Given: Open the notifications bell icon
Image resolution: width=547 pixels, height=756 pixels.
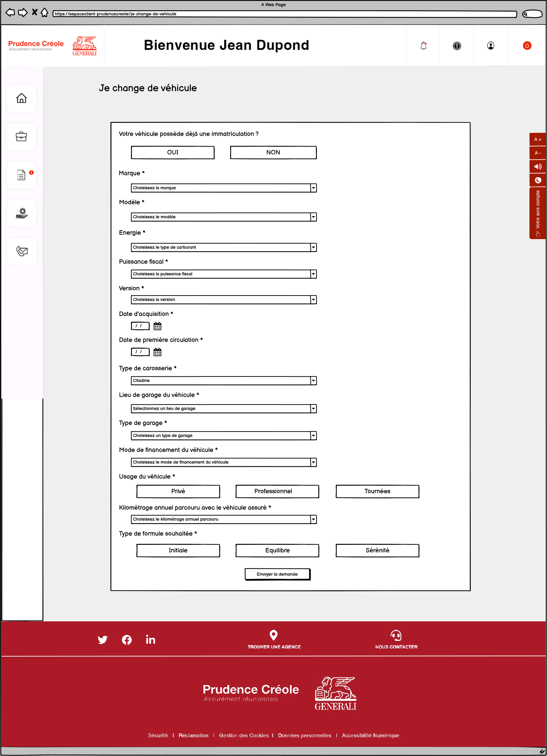Looking at the screenshot, I should (x=423, y=46).
